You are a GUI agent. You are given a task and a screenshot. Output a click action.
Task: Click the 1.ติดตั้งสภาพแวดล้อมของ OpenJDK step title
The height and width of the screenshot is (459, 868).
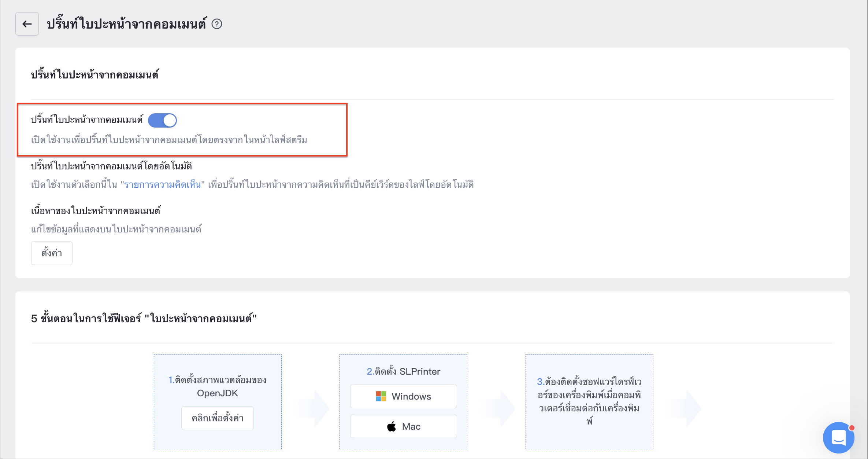[218, 386]
